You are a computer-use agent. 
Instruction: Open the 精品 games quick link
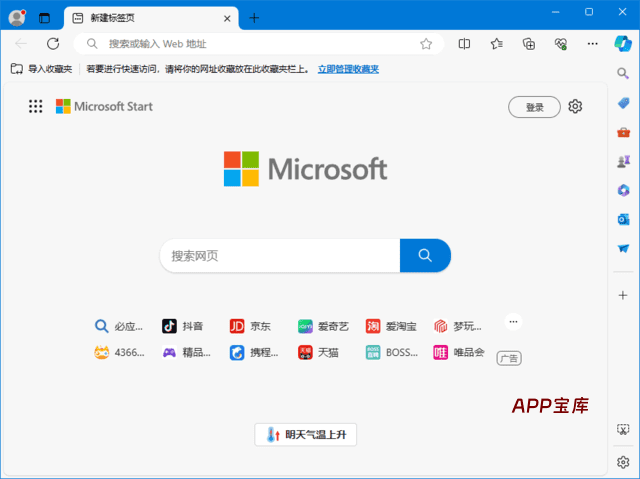(186, 352)
